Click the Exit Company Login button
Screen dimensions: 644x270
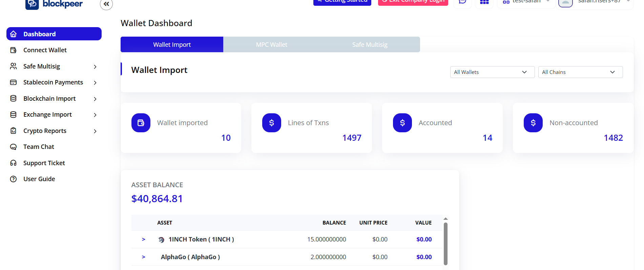point(413,2)
